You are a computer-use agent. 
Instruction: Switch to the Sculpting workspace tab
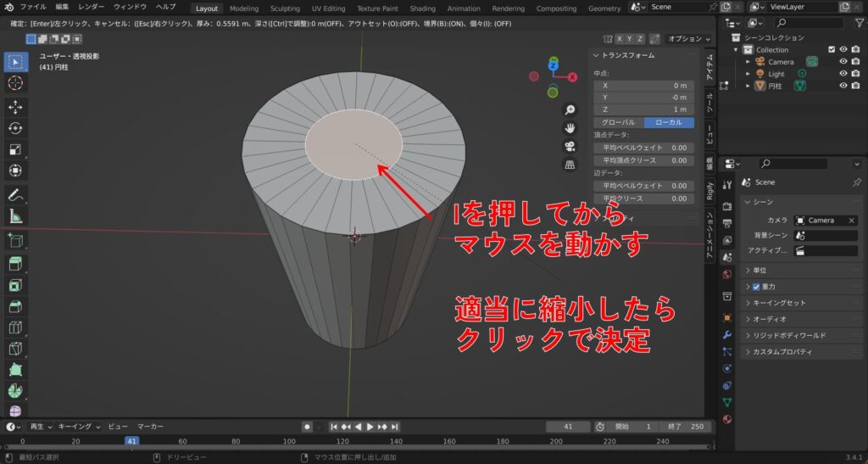click(285, 8)
